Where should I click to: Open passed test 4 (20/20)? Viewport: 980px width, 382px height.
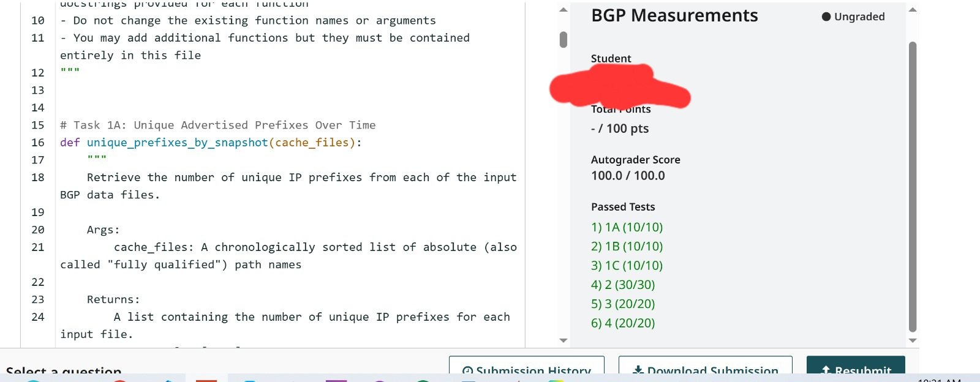click(623, 323)
